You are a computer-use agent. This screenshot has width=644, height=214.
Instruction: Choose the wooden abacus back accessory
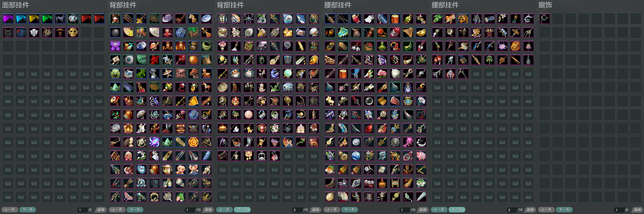click(128, 19)
